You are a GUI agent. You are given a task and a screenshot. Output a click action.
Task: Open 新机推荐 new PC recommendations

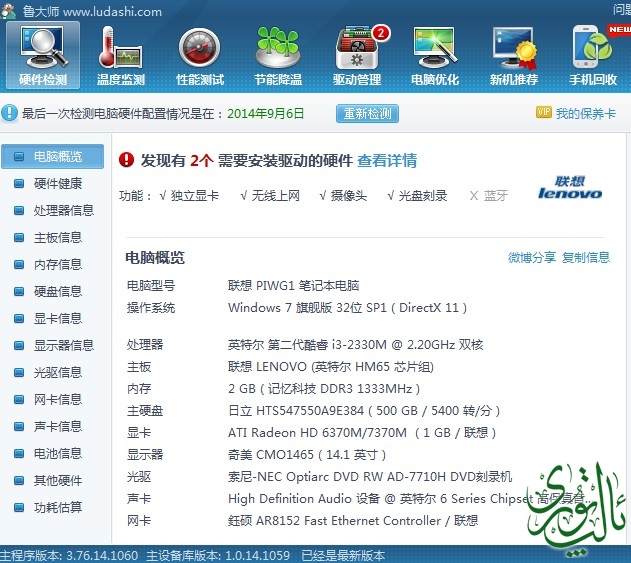pos(514,56)
